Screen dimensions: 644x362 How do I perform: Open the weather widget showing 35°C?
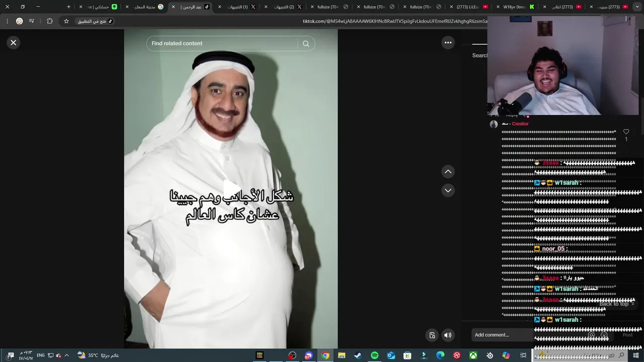(98, 355)
